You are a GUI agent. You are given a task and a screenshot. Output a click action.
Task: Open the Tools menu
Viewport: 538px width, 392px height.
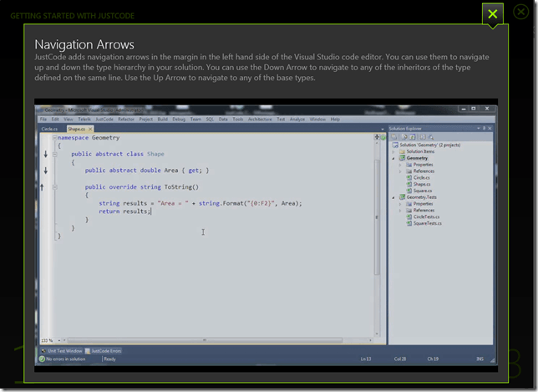coord(238,120)
